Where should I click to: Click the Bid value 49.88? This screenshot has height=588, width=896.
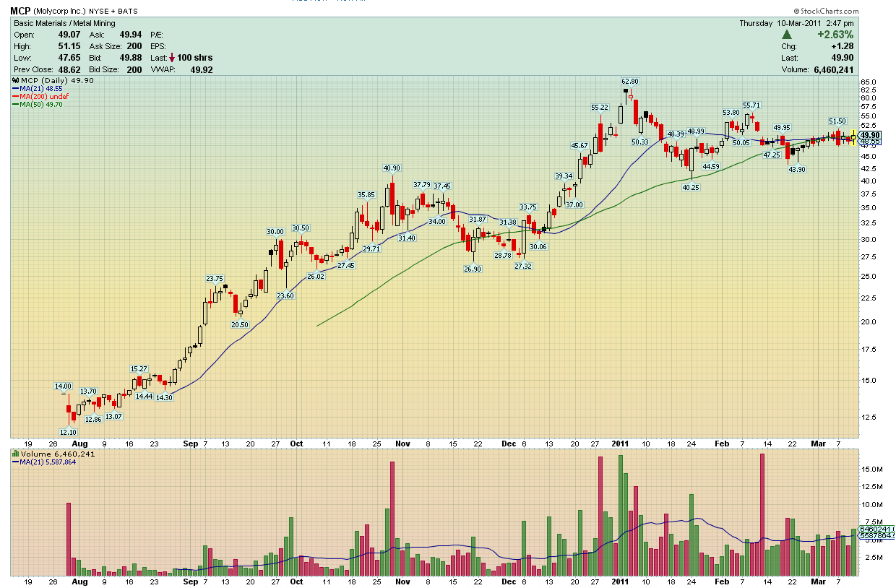tap(130, 58)
